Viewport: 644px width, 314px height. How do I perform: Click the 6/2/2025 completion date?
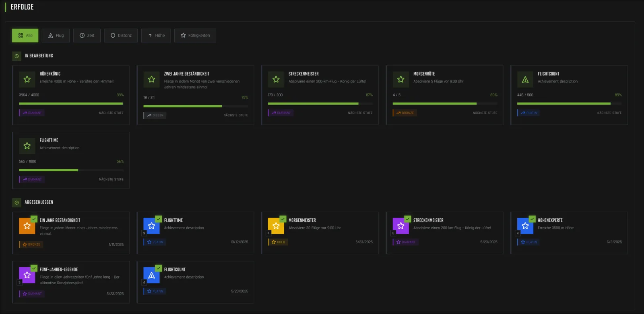click(614, 242)
